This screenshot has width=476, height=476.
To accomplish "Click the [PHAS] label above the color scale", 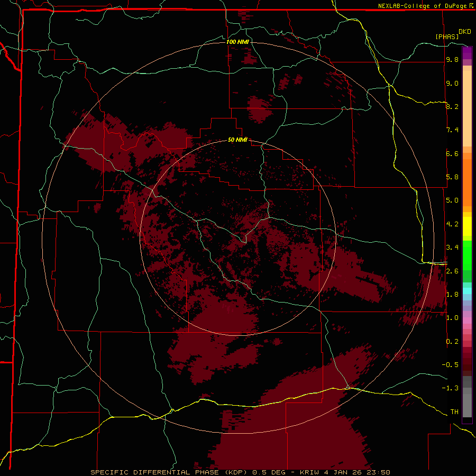I will [447, 36].
